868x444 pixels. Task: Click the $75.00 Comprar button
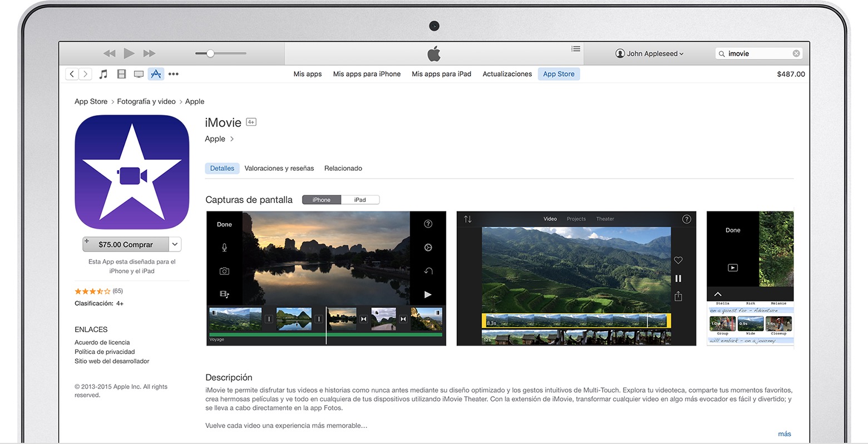[128, 244]
